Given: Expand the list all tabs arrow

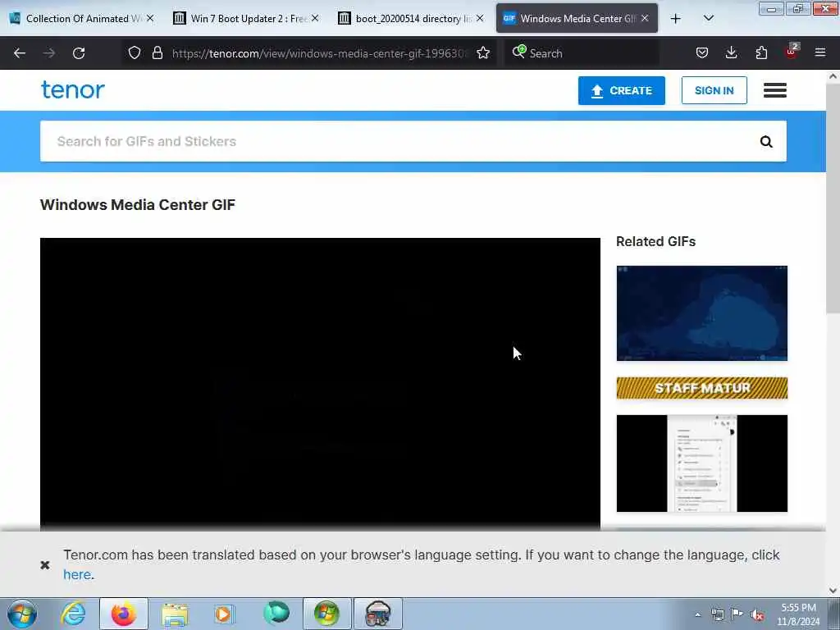Looking at the screenshot, I should point(708,19).
